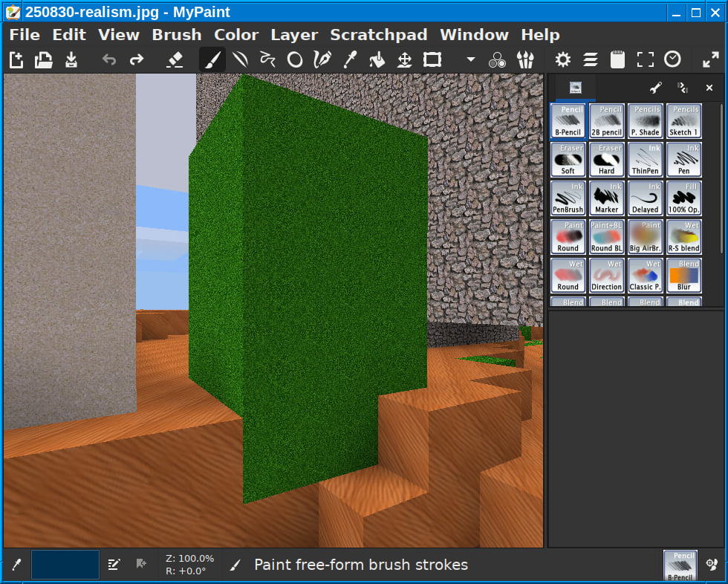Open the brush settings gear icon
728x584 pixels.
pyautogui.click(x=563, y=60)
